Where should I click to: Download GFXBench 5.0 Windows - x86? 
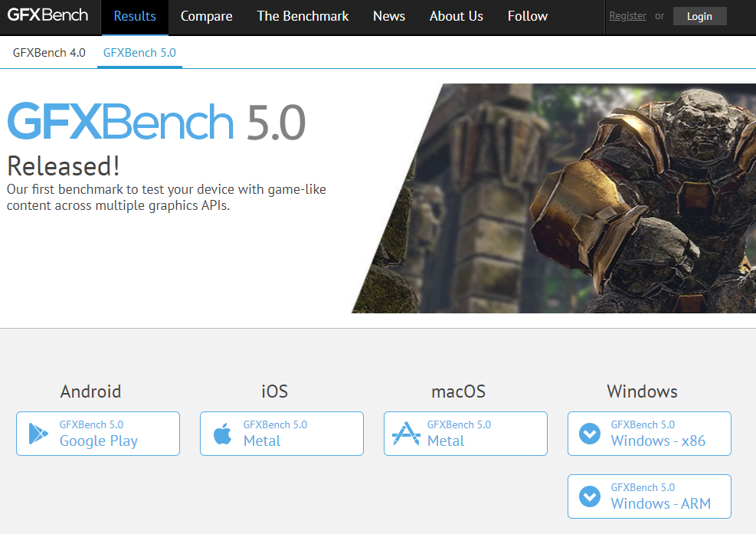650,434
